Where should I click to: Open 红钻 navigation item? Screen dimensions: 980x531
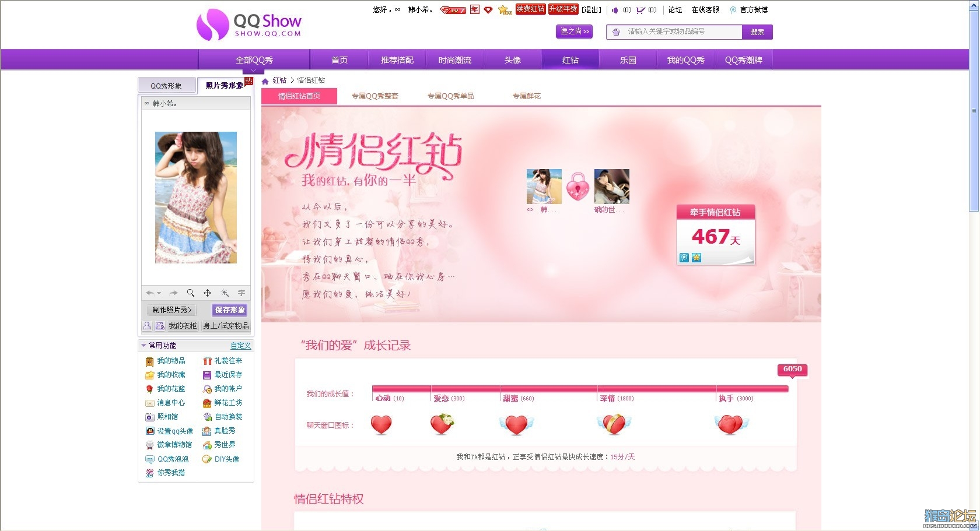(x=570, y=60)
